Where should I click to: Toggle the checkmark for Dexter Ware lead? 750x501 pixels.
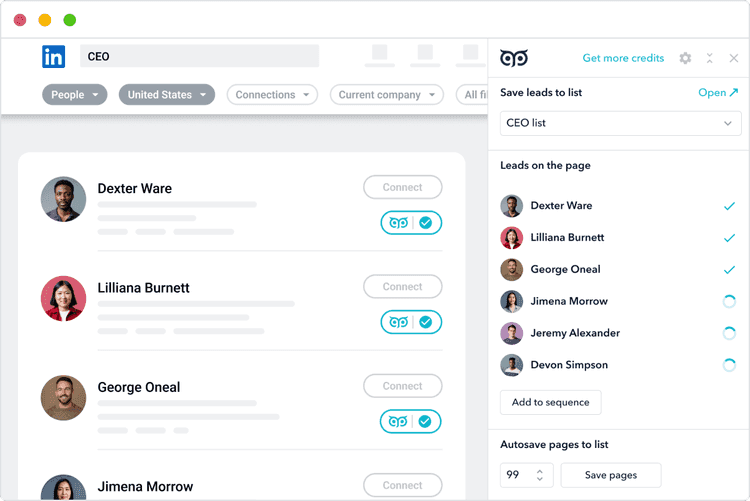point(729,206)
